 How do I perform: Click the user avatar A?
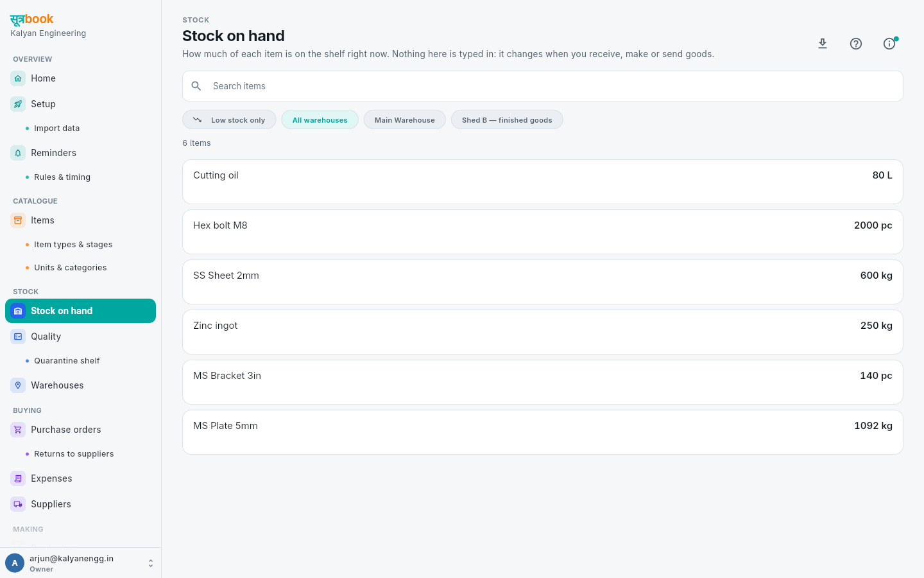15,563
